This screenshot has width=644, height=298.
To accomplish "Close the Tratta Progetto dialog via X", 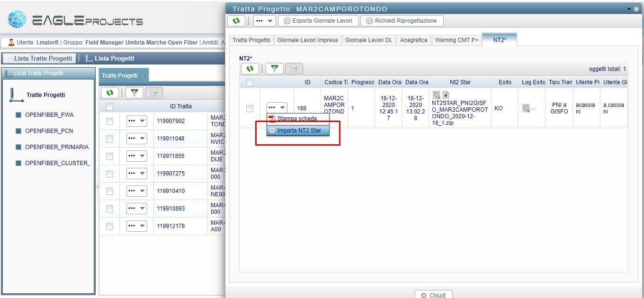I will [x=636, y=9].
